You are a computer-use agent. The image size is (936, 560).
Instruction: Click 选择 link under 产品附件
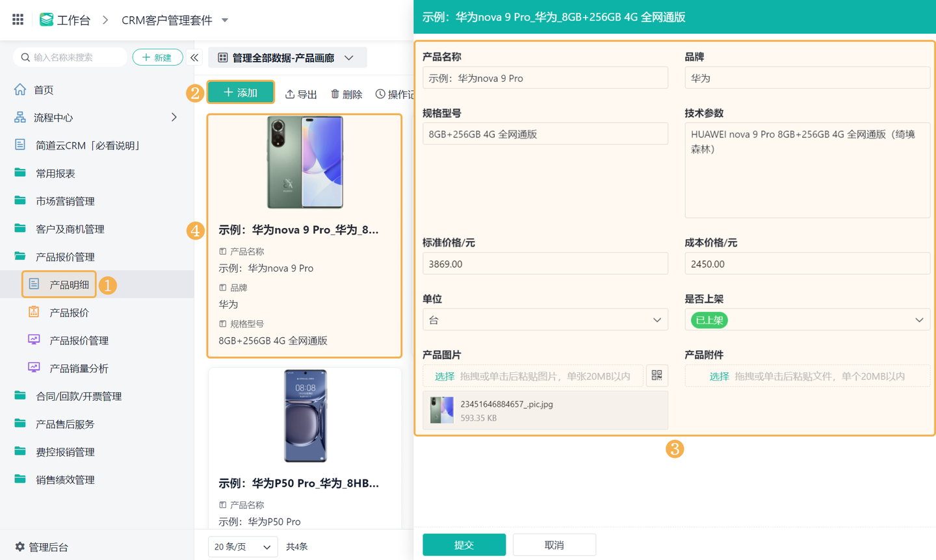[x=719, y=376]
